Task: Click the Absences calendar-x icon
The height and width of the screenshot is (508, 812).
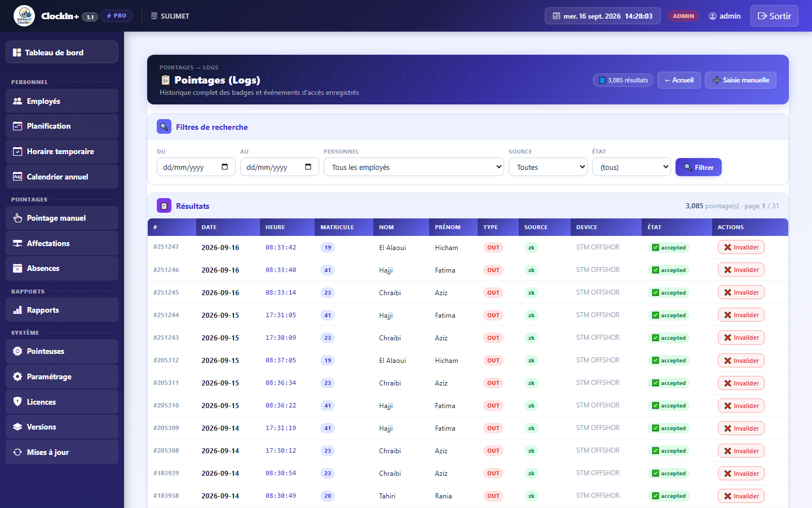Action: click(x=17, y=268)
